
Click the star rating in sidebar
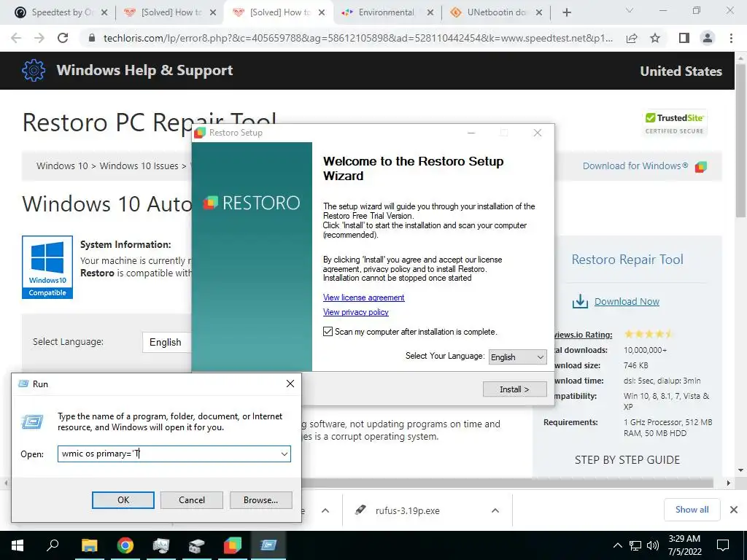click(649, 334)
